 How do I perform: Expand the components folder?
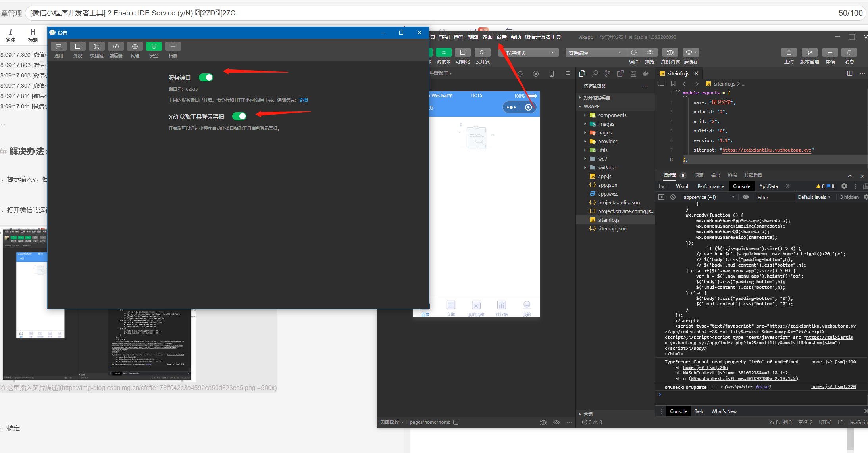(612, 115)
